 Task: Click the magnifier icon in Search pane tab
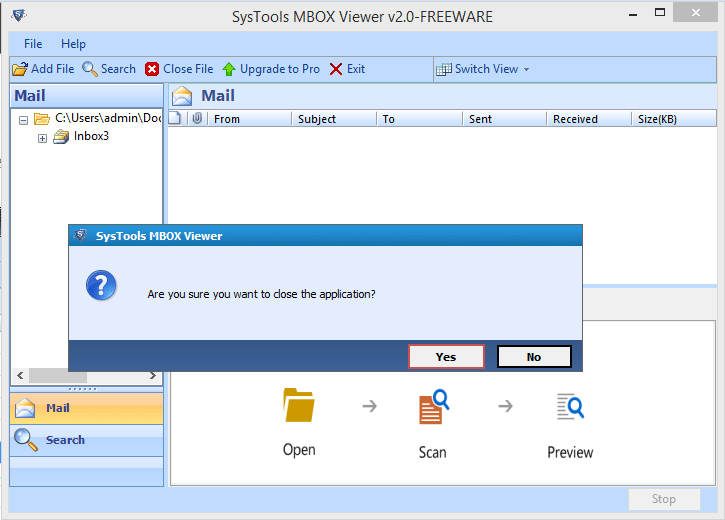click(25, 440)
